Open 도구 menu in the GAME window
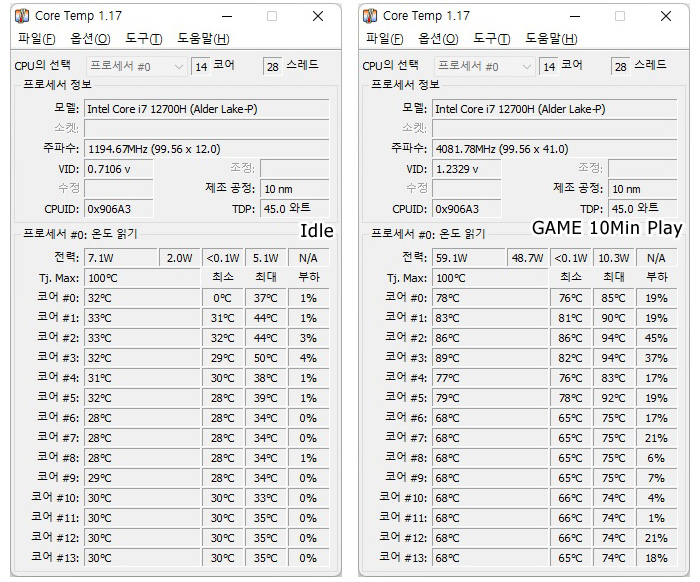The width and height of the screenshot is (700, 582). 491,39
